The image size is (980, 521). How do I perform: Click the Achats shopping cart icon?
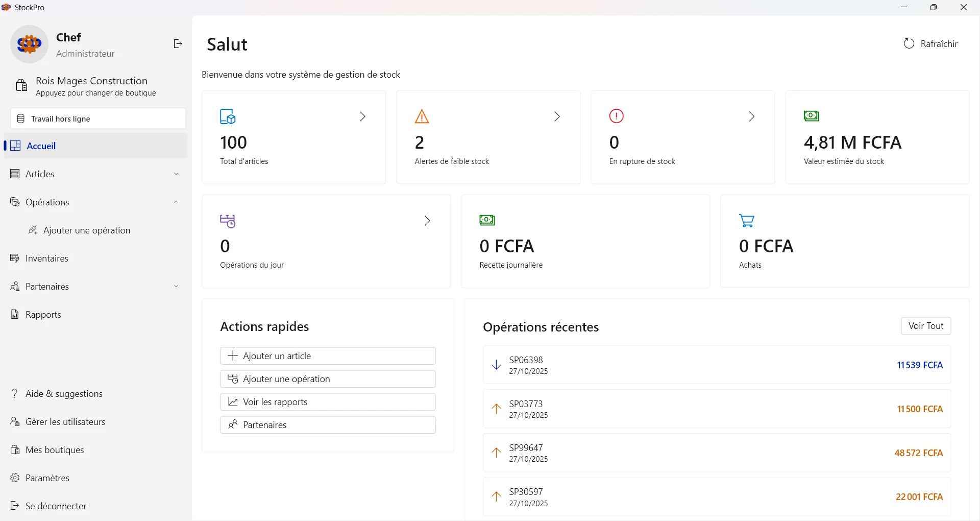(x=746, y=221)
